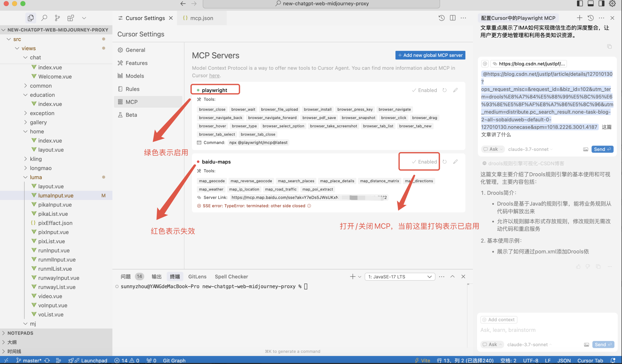Viewport: 622px width, 364px height.
Task: Click the edit pencil for baidu-maps server
Action: [455, 162]
